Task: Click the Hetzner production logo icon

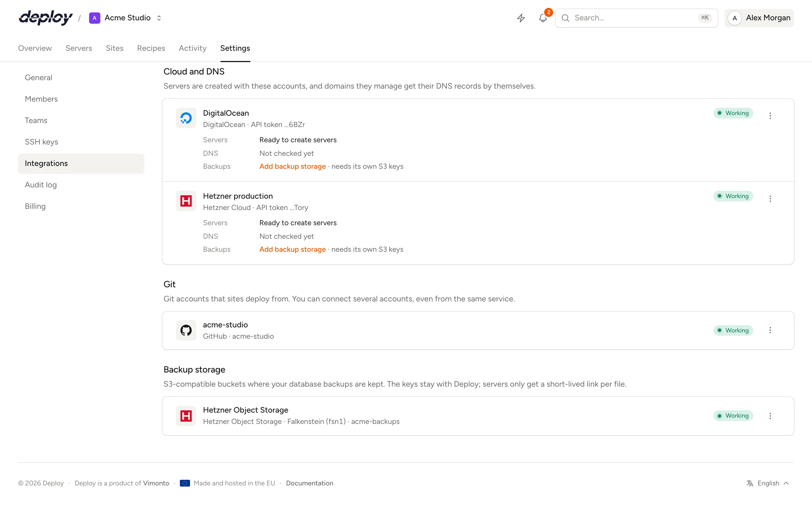Action: (x=186, y=201)
